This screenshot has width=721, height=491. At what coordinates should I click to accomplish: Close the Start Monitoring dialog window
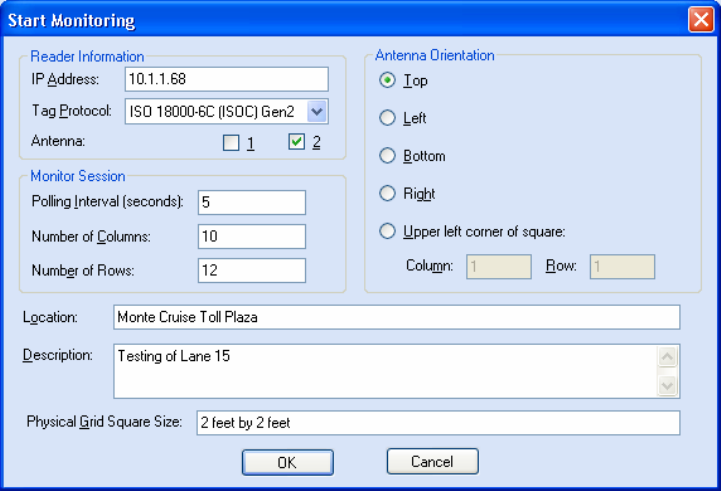click(701, 20)
